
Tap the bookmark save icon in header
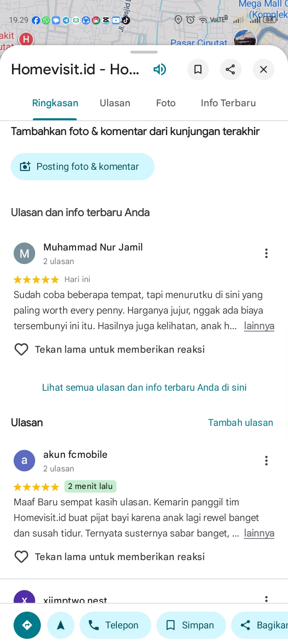click(198, 70)
